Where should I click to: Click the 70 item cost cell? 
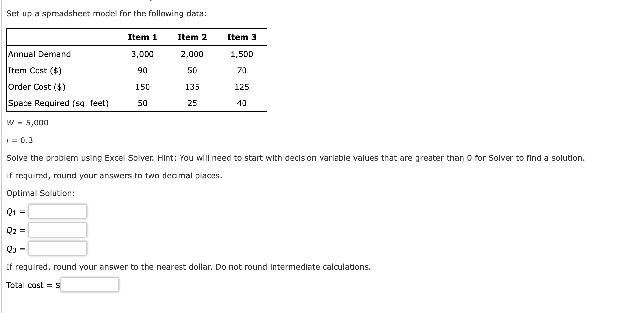[x=242, y=70]
